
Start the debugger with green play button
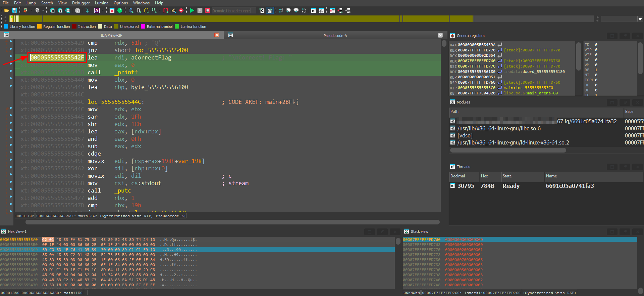(x=192, y=10)
